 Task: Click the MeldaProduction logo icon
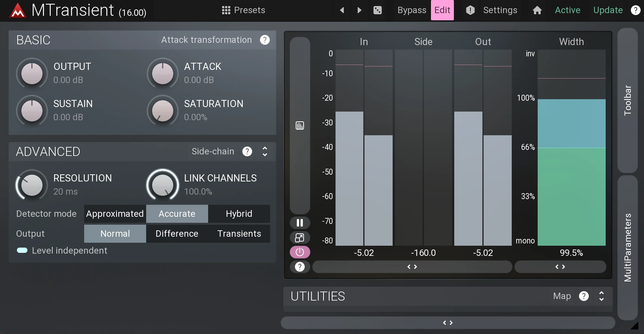(x=18, y=11)
